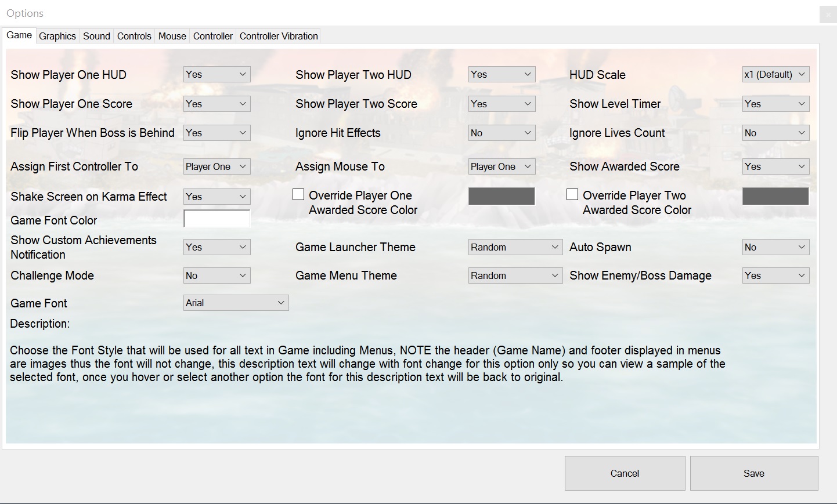Expand the Challenge Mode dropdown
The height and width of the screenshot is (504, 837).
click(217, 275)
